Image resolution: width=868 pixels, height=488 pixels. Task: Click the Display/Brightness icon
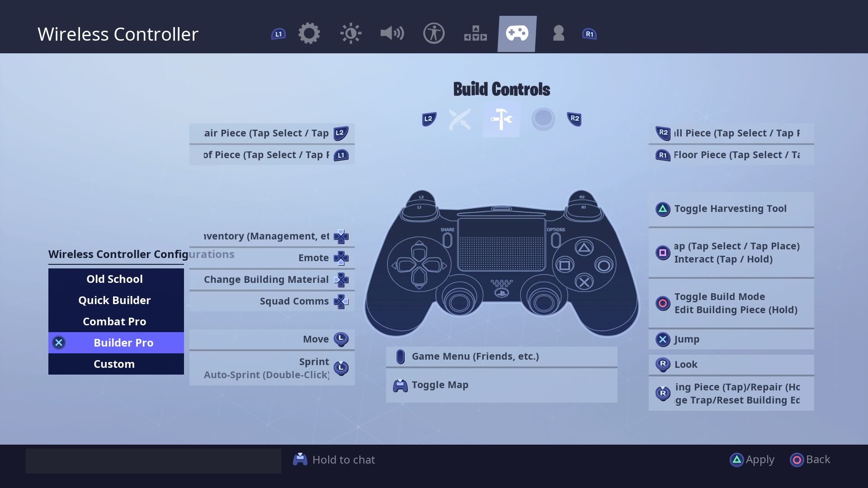pyautogui.click(x=351, y=33)
